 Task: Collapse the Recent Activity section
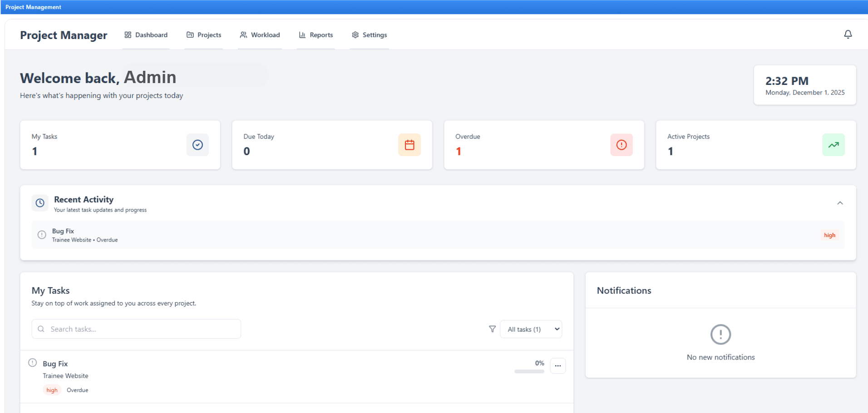pos(840,203)
